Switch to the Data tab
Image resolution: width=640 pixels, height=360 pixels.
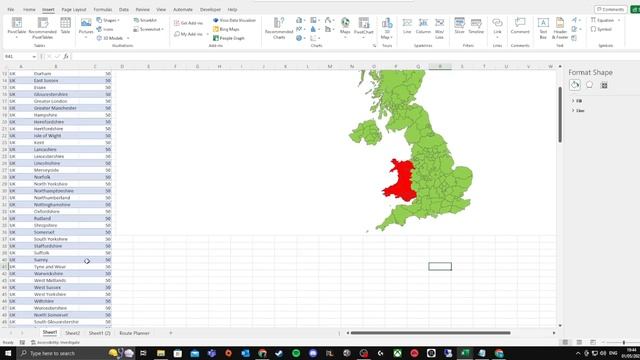124,9
